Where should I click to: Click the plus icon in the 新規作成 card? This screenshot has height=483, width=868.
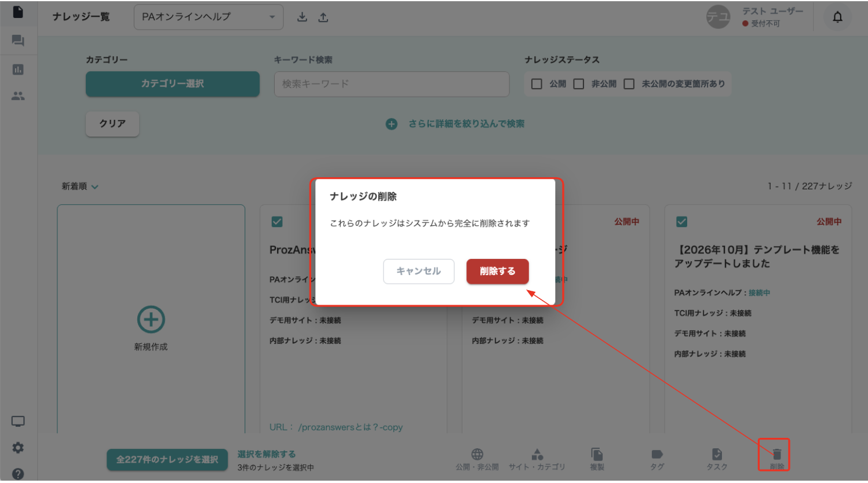151,319
